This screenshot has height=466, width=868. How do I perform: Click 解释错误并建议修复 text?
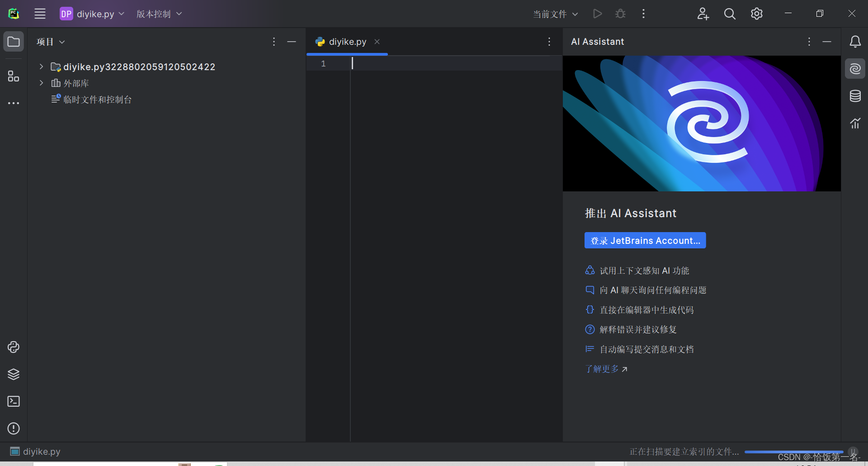638,329
